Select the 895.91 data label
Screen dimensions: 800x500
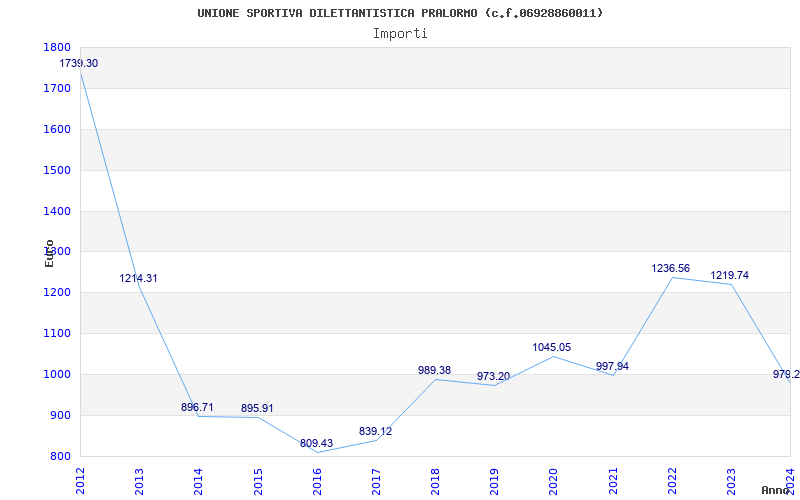click(x=257, y=409)
